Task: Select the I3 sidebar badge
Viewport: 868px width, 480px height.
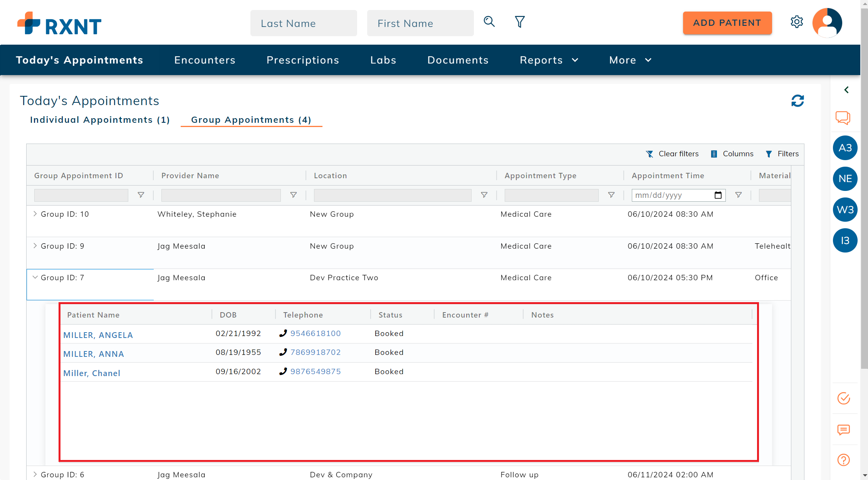Action: 845,241
